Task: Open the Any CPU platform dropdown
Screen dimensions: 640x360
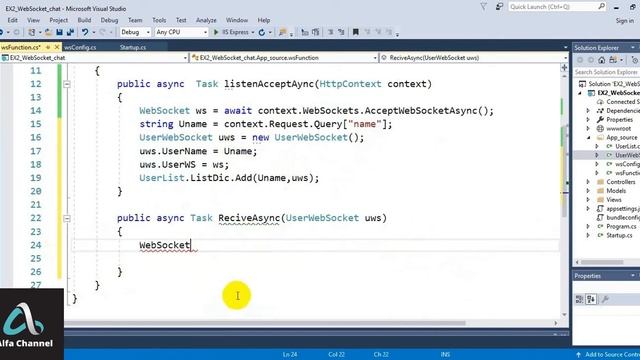Action: click(205, 32)
